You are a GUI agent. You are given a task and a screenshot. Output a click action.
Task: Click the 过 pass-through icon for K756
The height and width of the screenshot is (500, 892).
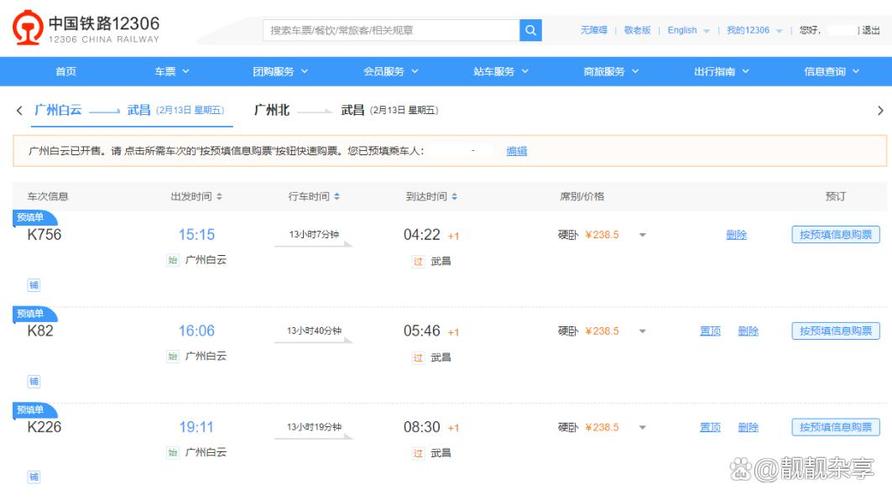(418, 261)
